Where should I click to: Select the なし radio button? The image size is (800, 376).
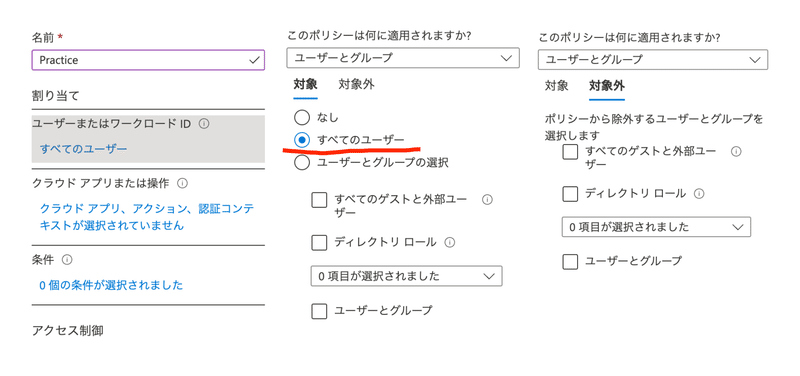click(302, 117)
